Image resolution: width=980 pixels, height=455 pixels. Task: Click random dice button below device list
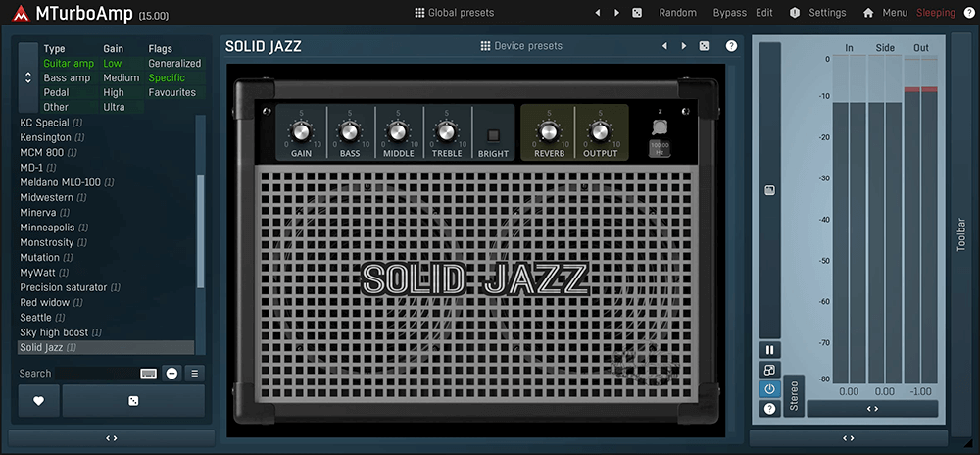click(133, 401)
